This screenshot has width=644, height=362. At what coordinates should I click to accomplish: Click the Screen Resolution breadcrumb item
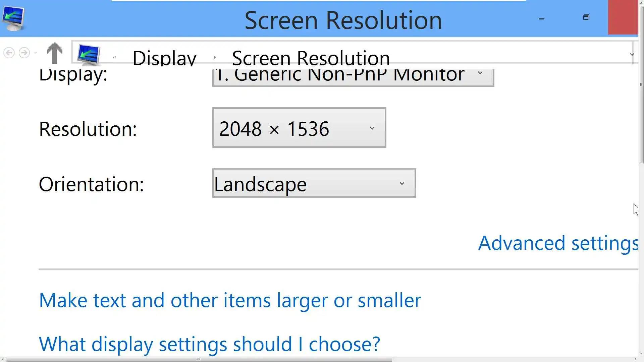tap(311, 58)
